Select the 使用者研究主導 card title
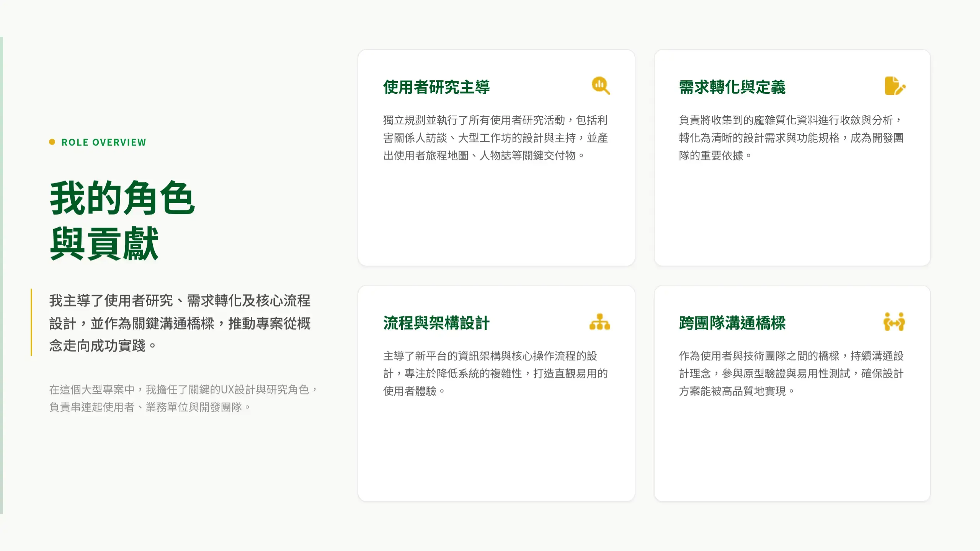 click(x=436, y=87)
